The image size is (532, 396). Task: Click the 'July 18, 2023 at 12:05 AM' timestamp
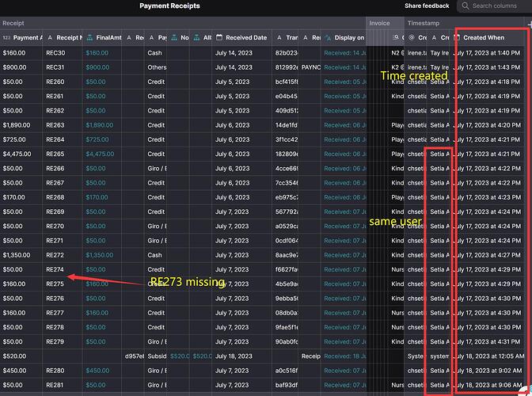tap(487, 356)
